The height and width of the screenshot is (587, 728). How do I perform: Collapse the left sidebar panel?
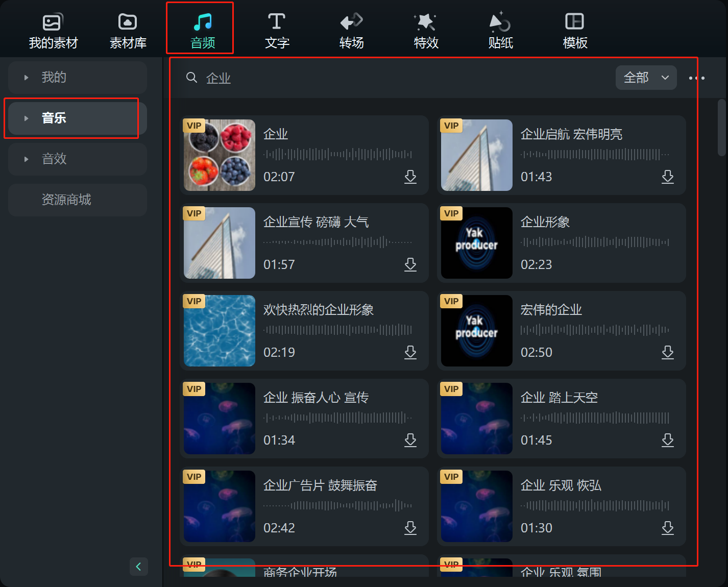pyautogui.click(x=138, y=567)
